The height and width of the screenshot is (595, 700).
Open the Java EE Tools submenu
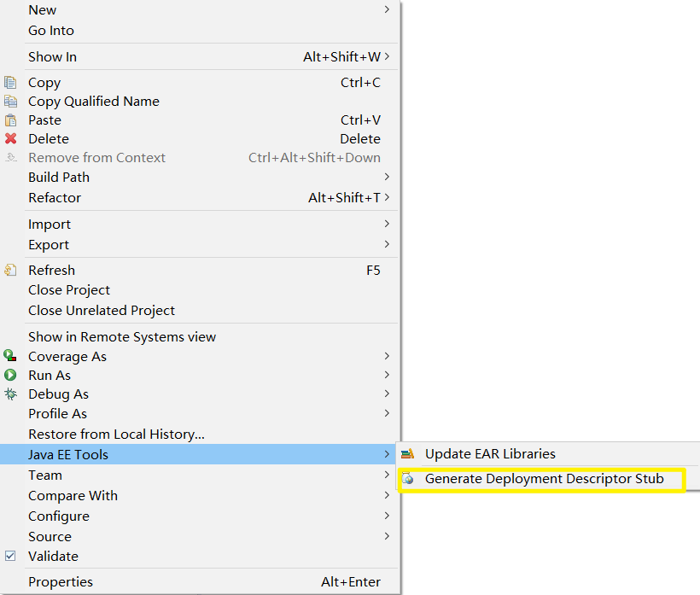pos(199,454)
